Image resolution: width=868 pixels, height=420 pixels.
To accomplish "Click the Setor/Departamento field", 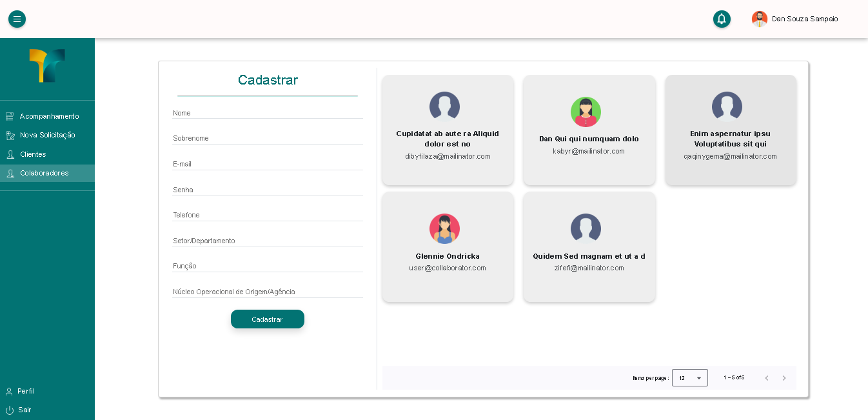I will coord(267,241).
